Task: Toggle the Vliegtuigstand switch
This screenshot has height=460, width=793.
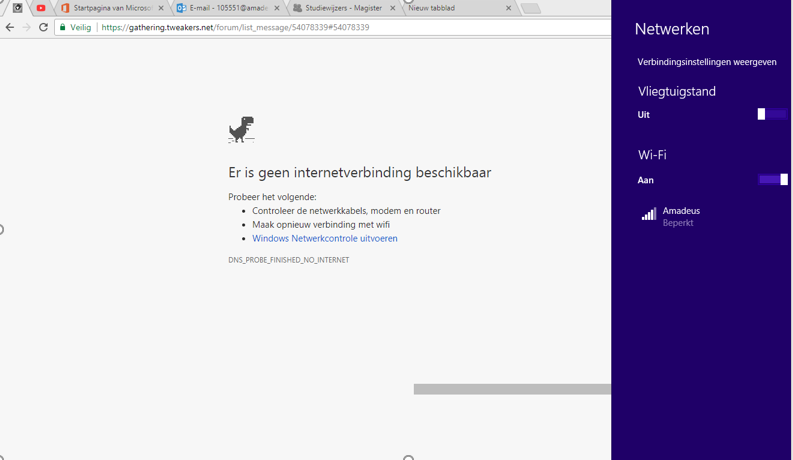Action: (x=772, y=114)
